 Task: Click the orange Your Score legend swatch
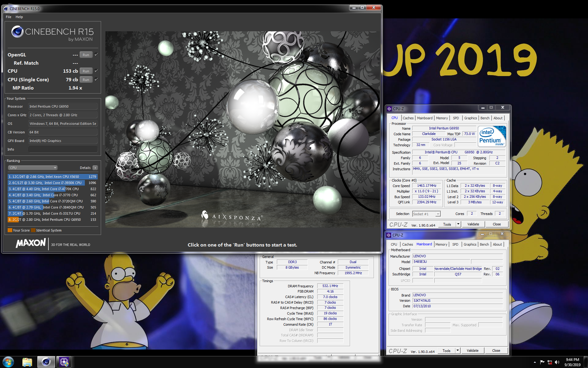[10, 230]
